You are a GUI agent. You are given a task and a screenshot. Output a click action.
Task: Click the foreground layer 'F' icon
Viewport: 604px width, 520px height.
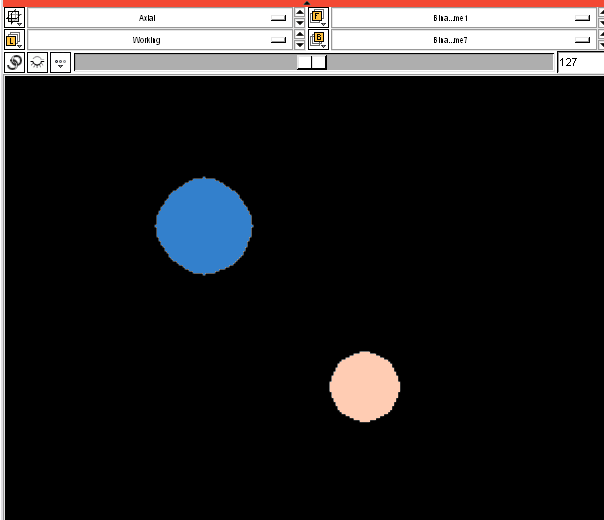(x=318, y=18)
